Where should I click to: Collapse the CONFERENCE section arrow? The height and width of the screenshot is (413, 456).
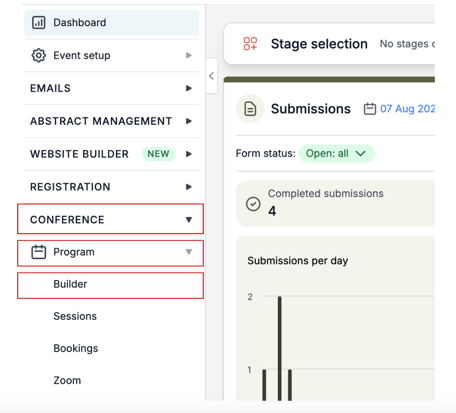click(189, 220)
